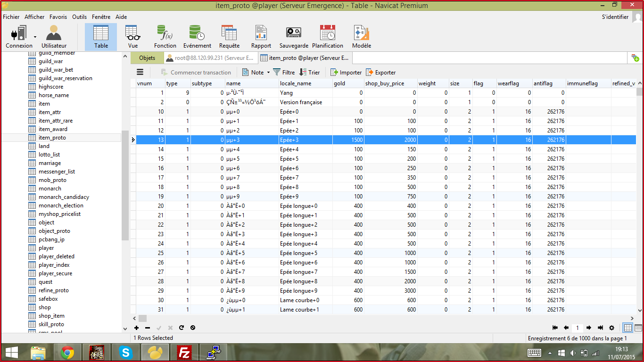Open the Requête toolbar icon
Viewport: 644px width, 362px height.
229,37
